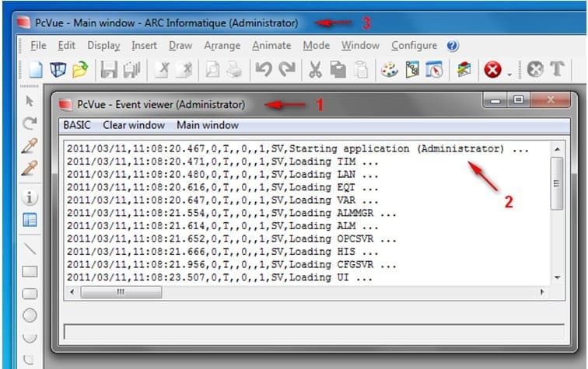The width and height of the screenshot is (588, 369).
Task: Click the gray circular cross icon
Action: click(535, 69)
